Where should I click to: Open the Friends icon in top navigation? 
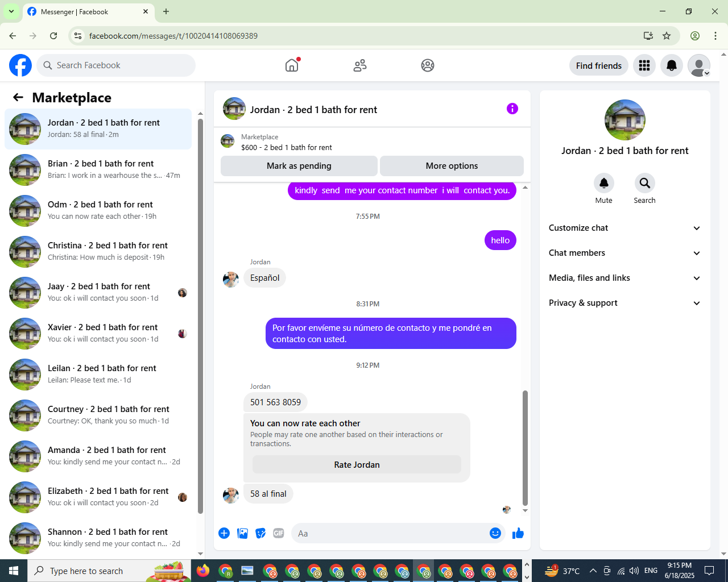(x=360, y=65)
